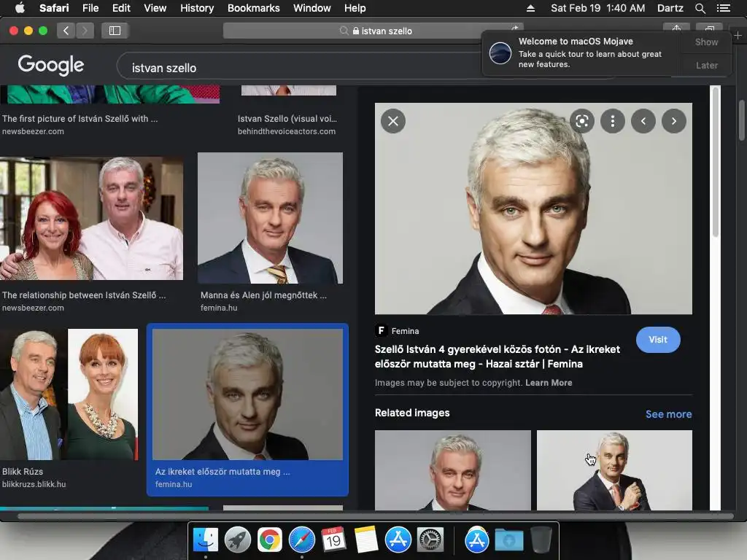The height and width of the screenshot is (560, 747).
Task: Click 'behindthevoiceactors.com' source text
Action: [x=286, y=131]
